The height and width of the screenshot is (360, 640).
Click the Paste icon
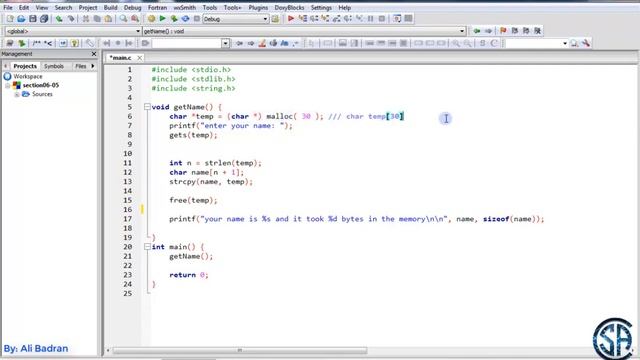tap(109, 19)
